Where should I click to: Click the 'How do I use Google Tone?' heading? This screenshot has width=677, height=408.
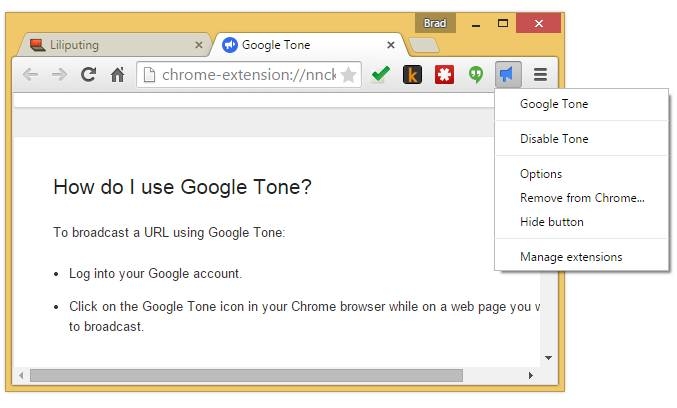[x=182, y=187]
